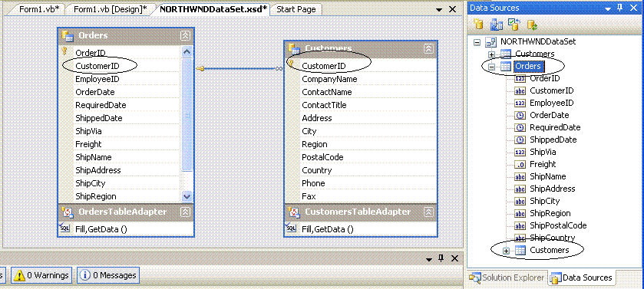Open the bottom panel window-position dropdown
Image resolution: width=644 pixels, height=289 pixels.
point(429,259)
